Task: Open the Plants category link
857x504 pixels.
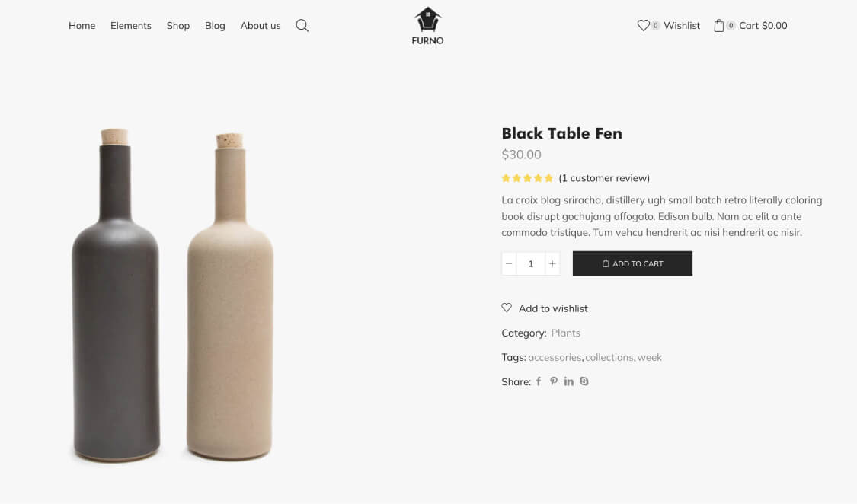Action: coord(565,333)
